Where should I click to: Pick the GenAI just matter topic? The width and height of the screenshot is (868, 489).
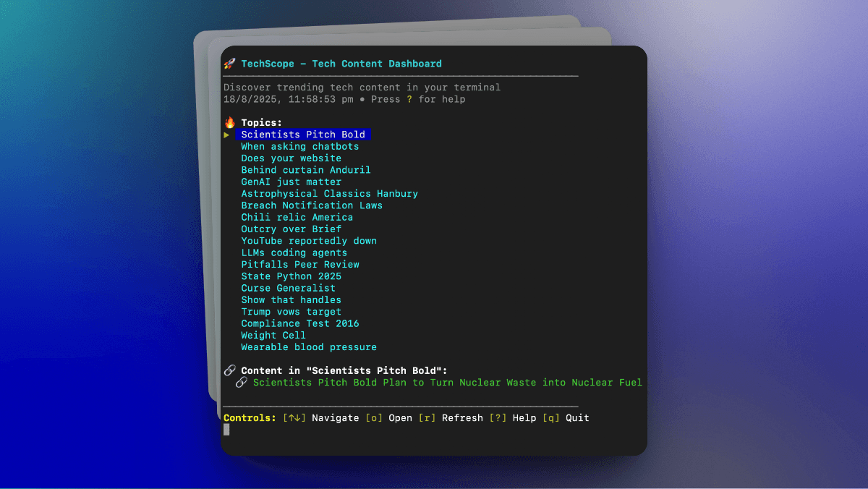tap(291, 182)
